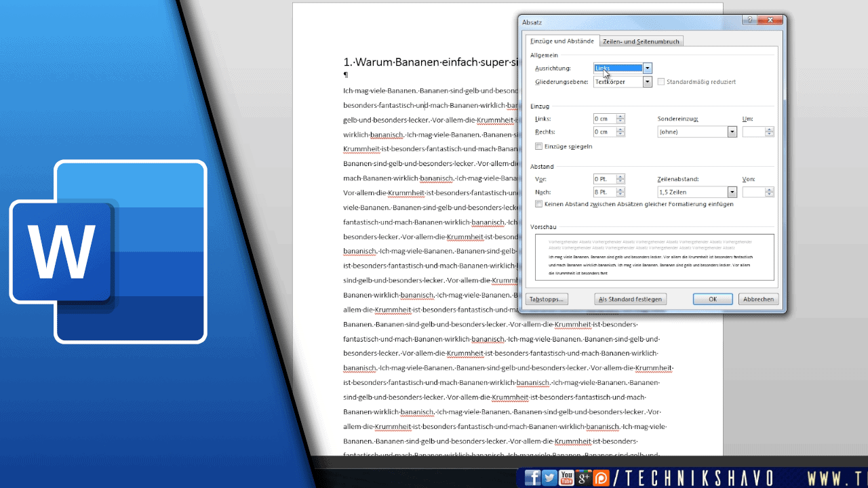Increase Vor spacing with its up arrow
Screen dimensions: 868x488
(620, 177)
